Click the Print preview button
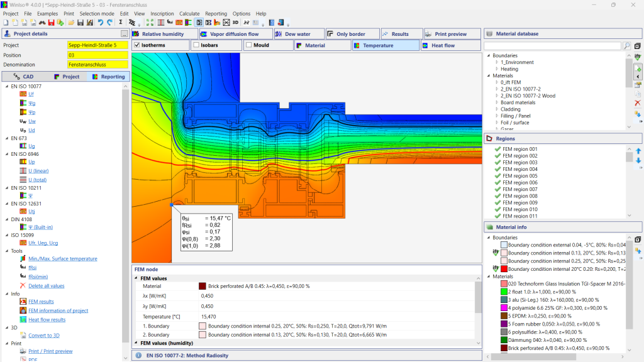 pos(452,34)
